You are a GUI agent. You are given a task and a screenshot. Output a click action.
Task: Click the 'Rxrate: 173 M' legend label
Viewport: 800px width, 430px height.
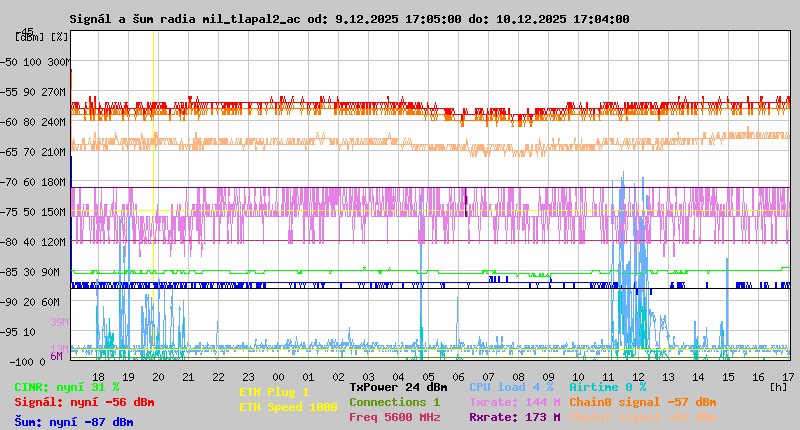(x=515, y=417)
